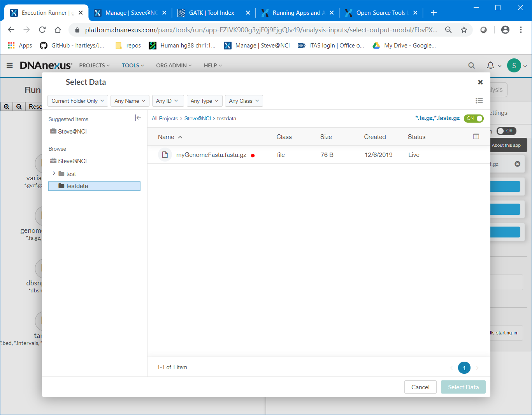Select the testdata folder
The image size is (532, 415).
[77, 186]
